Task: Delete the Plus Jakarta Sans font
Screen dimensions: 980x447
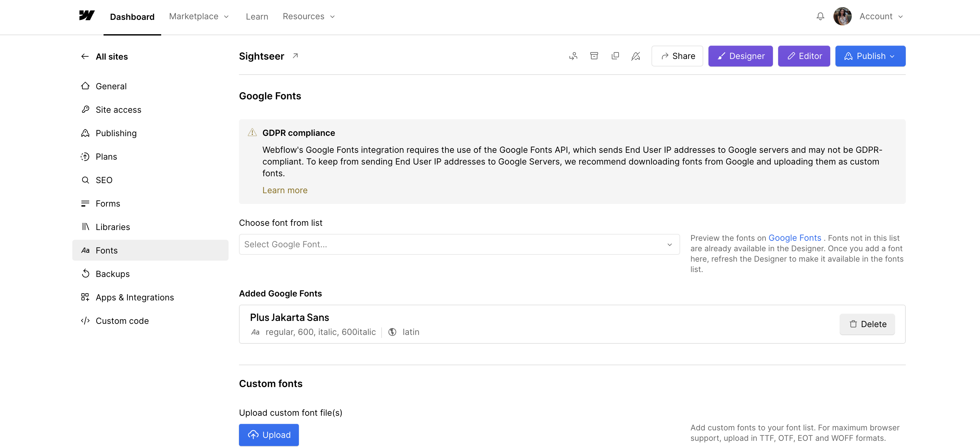Action: click(x=867, y=324)
